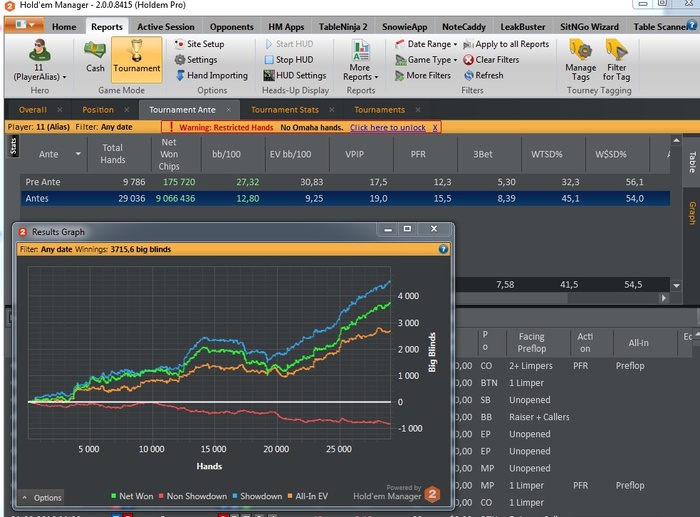The image size is (700, 517).
Task: Toggle All-In EV legend entry
Action: [x=308, y=496]
